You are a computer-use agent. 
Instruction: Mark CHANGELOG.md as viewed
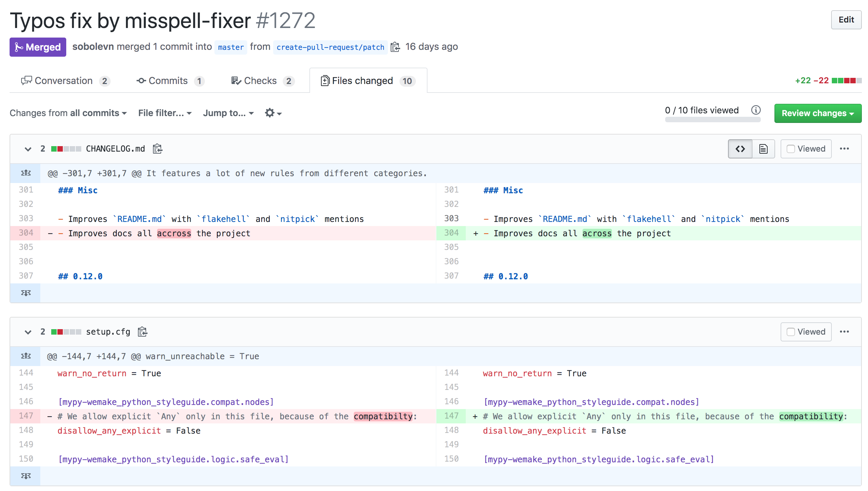pos(790,149)
